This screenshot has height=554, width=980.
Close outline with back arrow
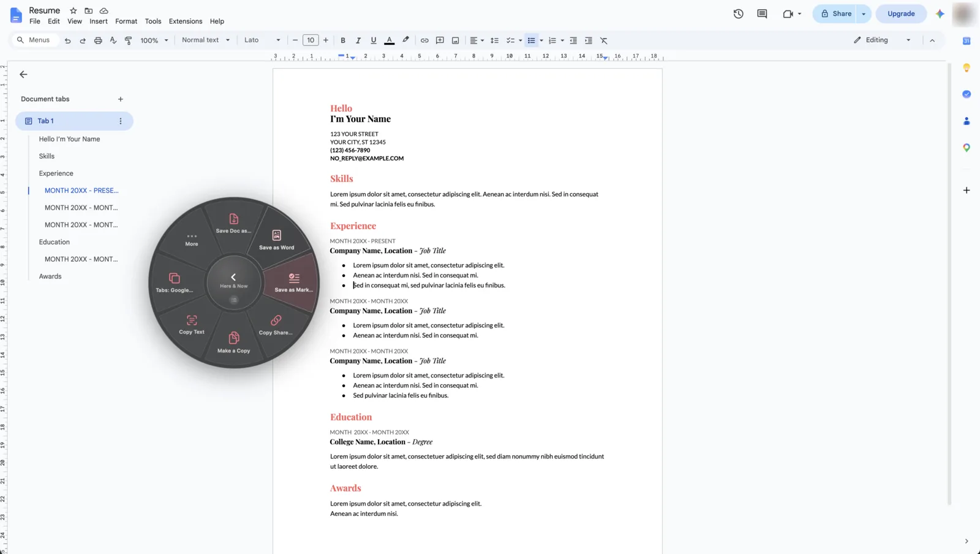pyautogui.click(x=23, y=74)
